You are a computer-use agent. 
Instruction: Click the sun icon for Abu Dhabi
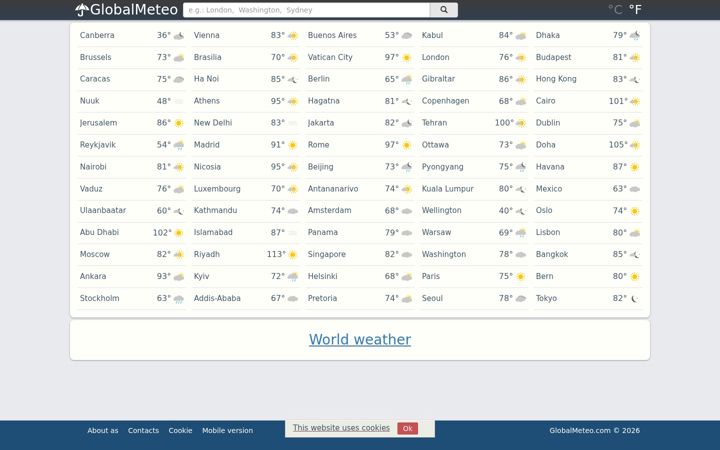coord(179,233)
